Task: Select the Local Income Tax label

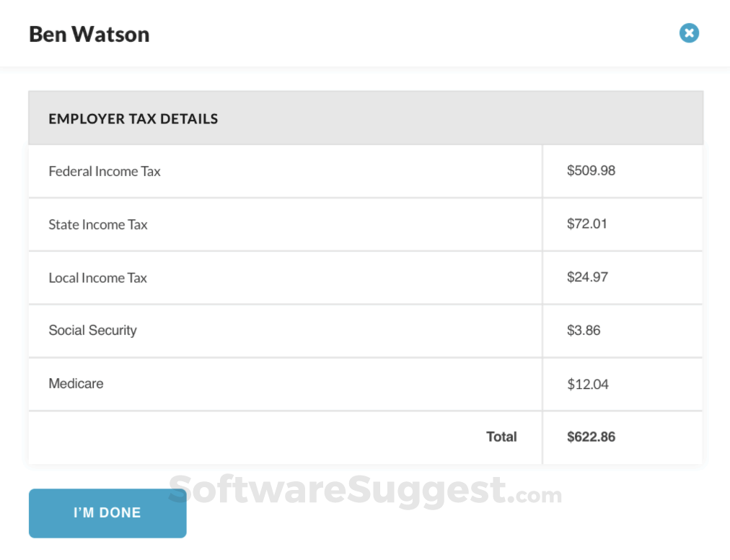Action: click(97, 278)
